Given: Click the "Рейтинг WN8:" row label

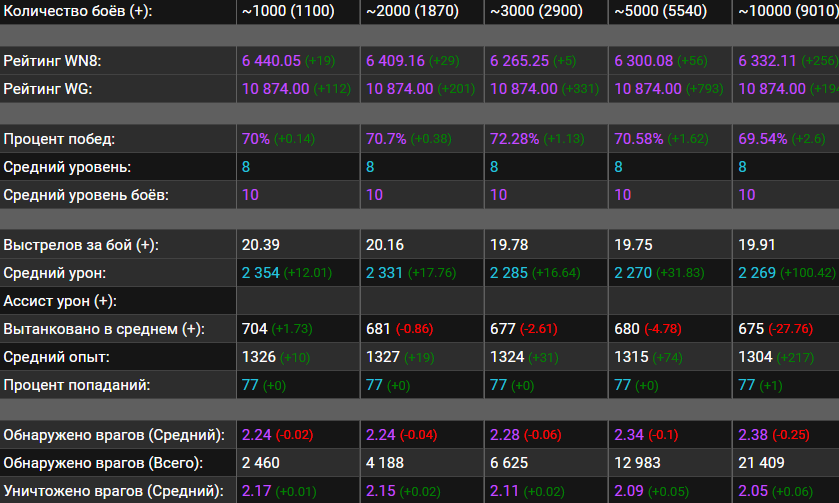Looking at the screenshot, I should point(52,61).
